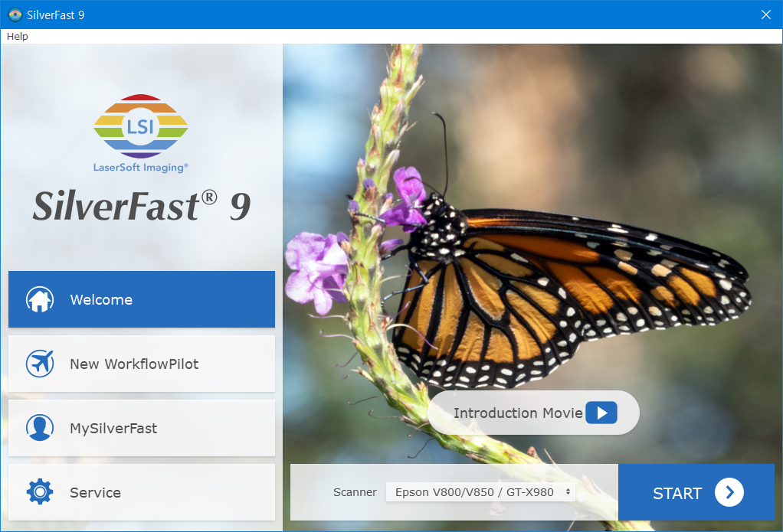Viewport: 783px width, 532px height.
Task: Click the gear Service icon
Action: click(40, 492)
